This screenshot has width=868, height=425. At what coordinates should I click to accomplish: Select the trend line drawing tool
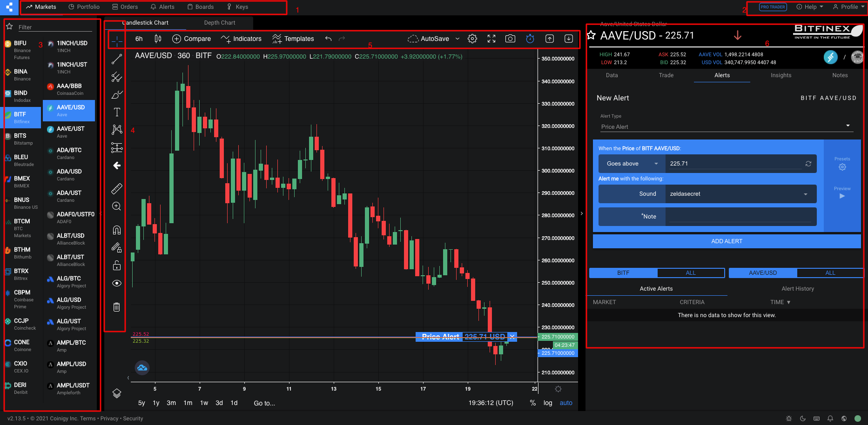point(117,59)
